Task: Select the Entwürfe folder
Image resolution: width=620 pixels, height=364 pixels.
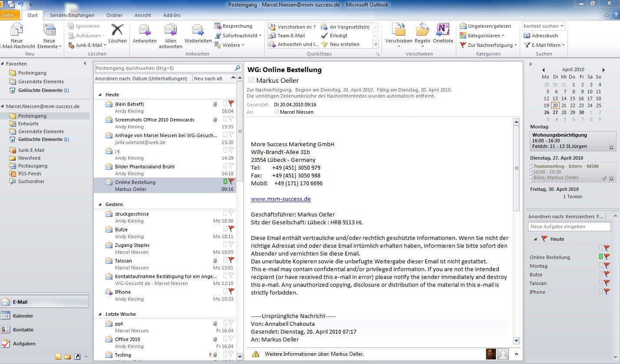Action: 28,124
